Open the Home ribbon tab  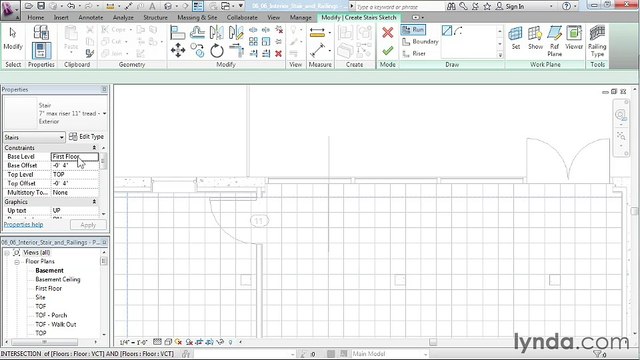36,18
